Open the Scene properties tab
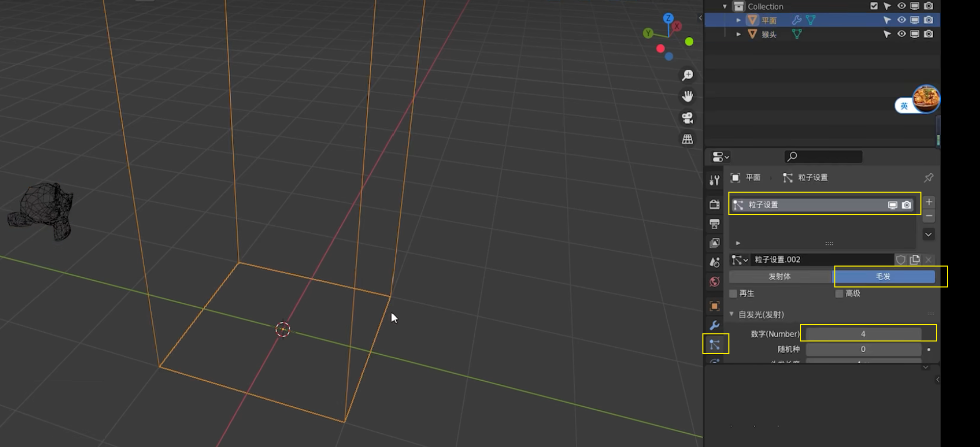The height and width of the screenshot is (447, 980). tap(715, 262)
